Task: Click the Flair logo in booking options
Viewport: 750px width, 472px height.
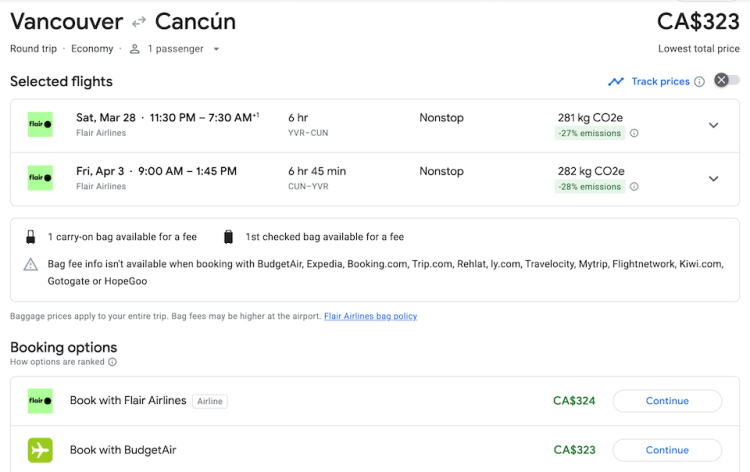Action: (x=40, y=401)
